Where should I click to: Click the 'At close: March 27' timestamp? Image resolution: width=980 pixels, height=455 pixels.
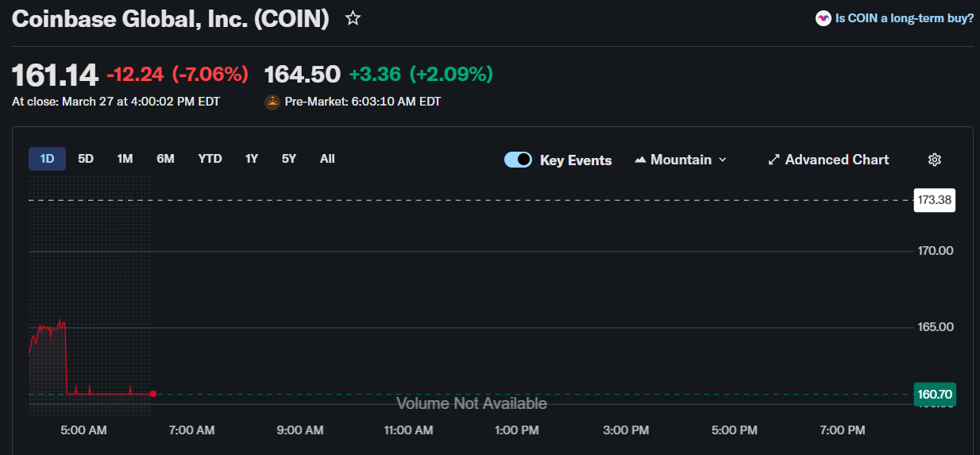(116, 102)
